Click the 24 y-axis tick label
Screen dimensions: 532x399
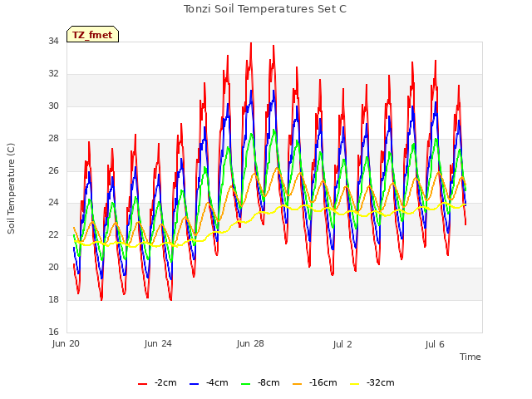[53, 203]
